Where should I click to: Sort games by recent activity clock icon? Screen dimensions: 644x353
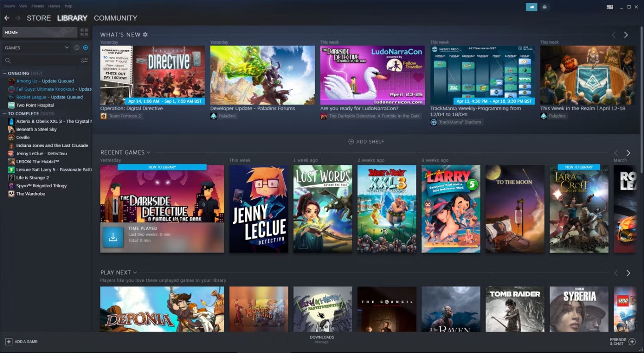click(77, 48)
